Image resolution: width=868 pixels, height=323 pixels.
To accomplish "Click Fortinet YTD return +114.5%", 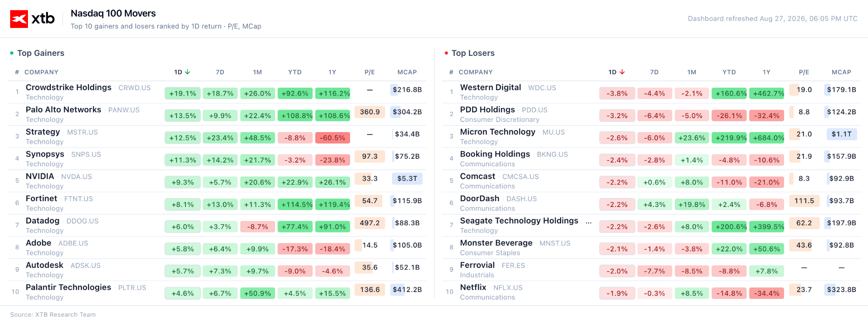I will point(295,204).
